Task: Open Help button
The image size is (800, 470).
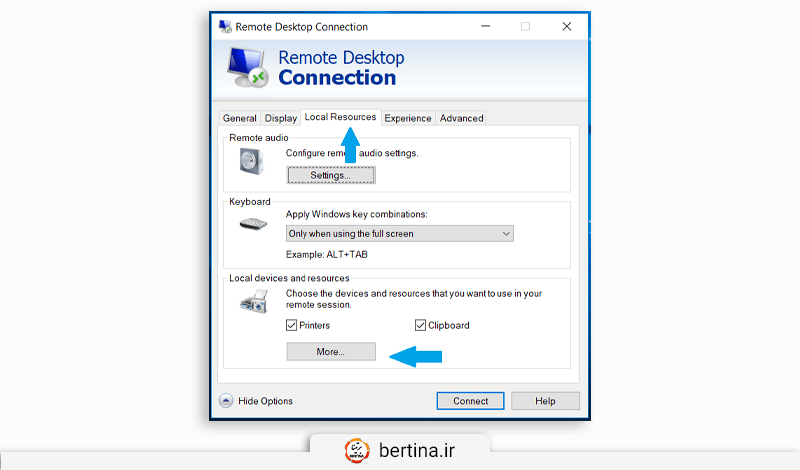Action: [x=545, y=401]
